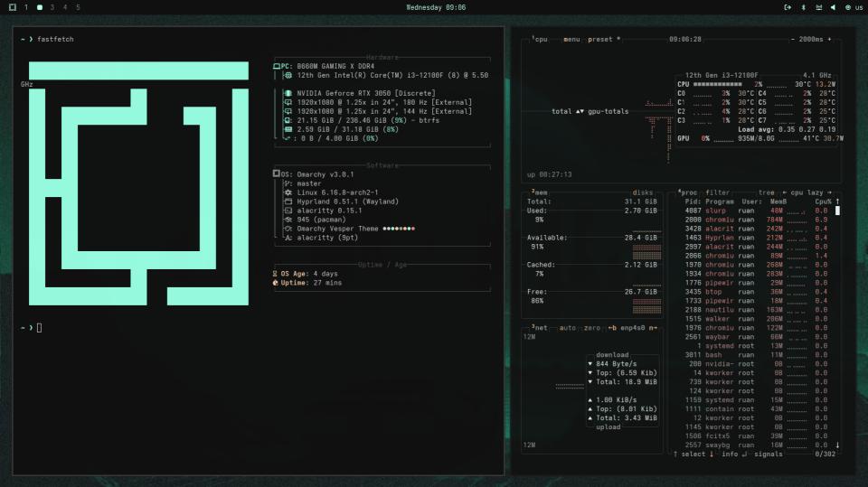868x487 pixels.
Task: Click monitor icon for 180 Hz display
Action: coord(288,102)
